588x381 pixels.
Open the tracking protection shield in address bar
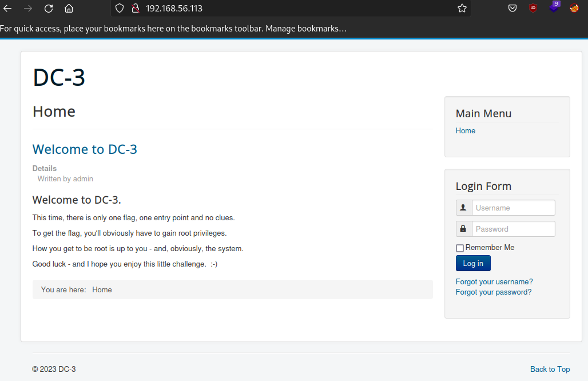click(119, 8)
